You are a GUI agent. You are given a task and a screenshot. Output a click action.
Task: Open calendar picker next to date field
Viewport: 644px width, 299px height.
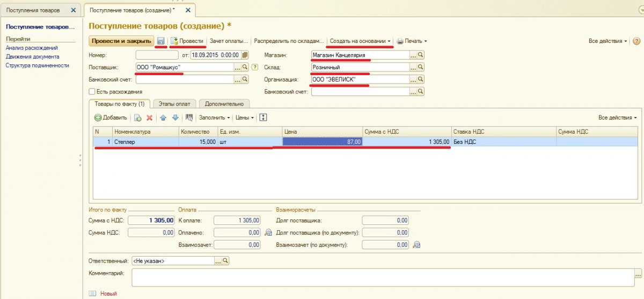click(245, 54)
